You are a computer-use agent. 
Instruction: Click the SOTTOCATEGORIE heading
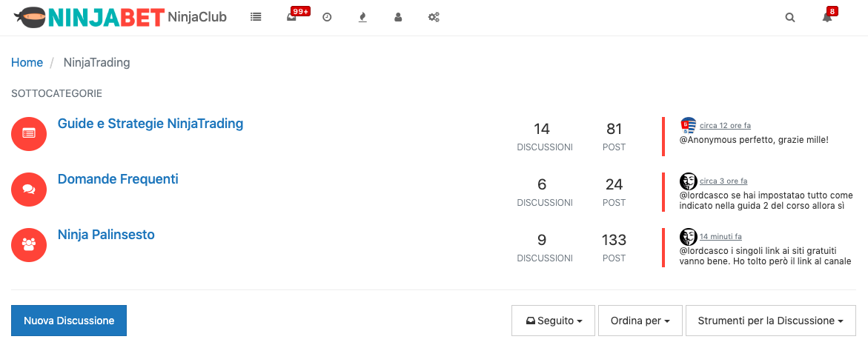pyautogui.click(x=56, y=93)
